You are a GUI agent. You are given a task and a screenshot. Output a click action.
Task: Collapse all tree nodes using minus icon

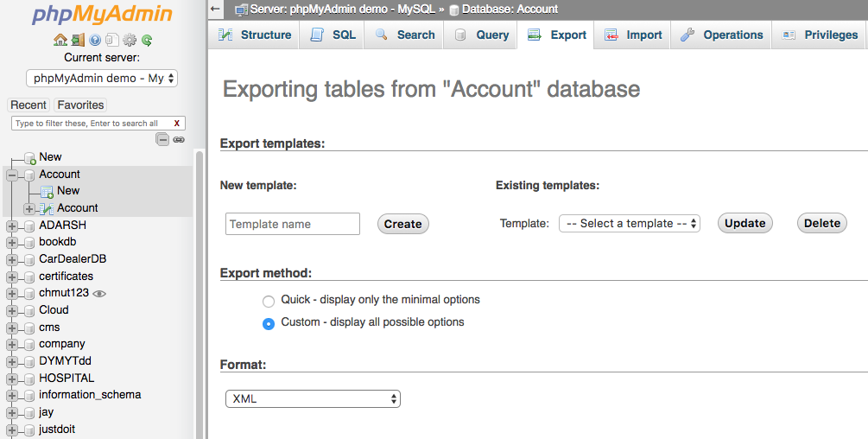click(x=162, y=139)
